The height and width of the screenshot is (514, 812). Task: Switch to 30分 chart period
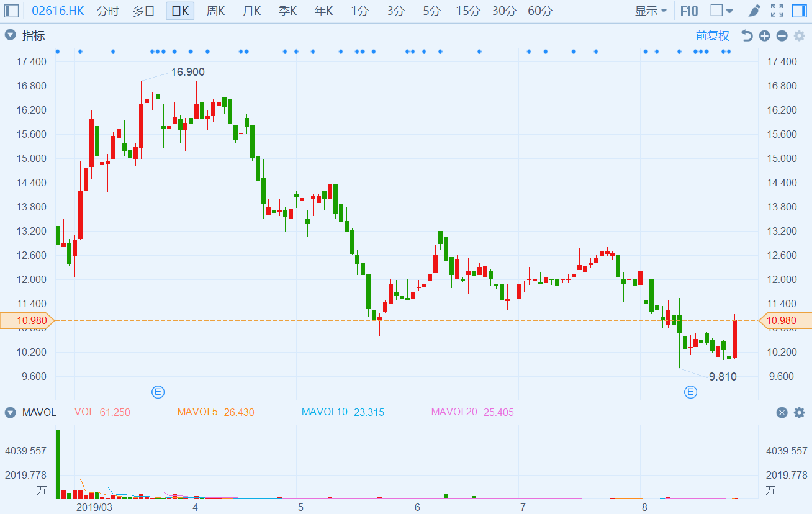[503, 11]
